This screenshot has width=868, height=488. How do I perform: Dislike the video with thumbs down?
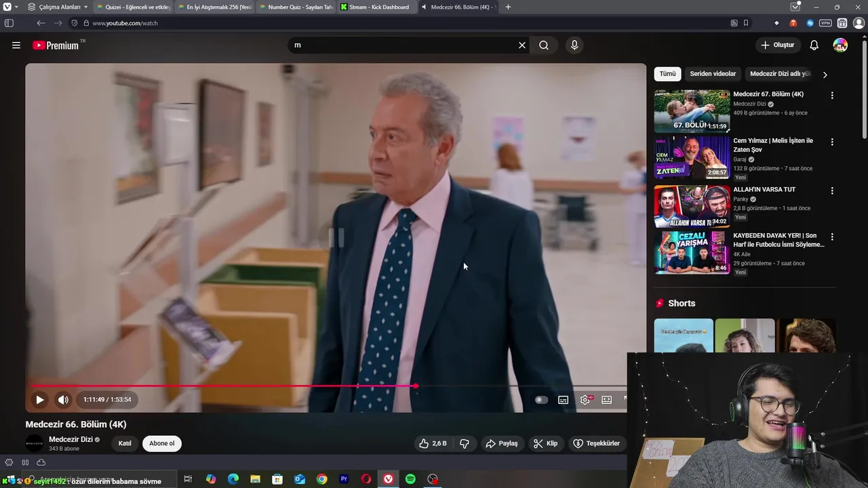pos(465,443)
